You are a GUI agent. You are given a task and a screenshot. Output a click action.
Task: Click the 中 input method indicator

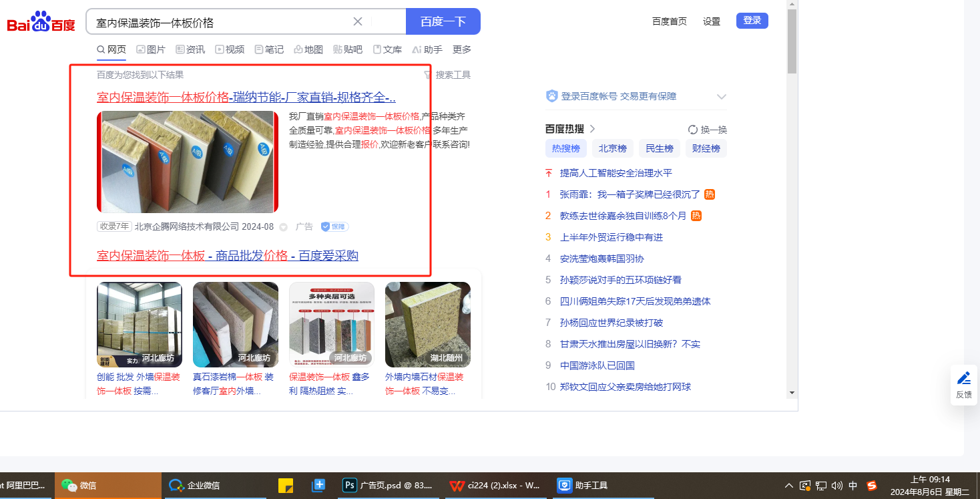tap(852, 486)
